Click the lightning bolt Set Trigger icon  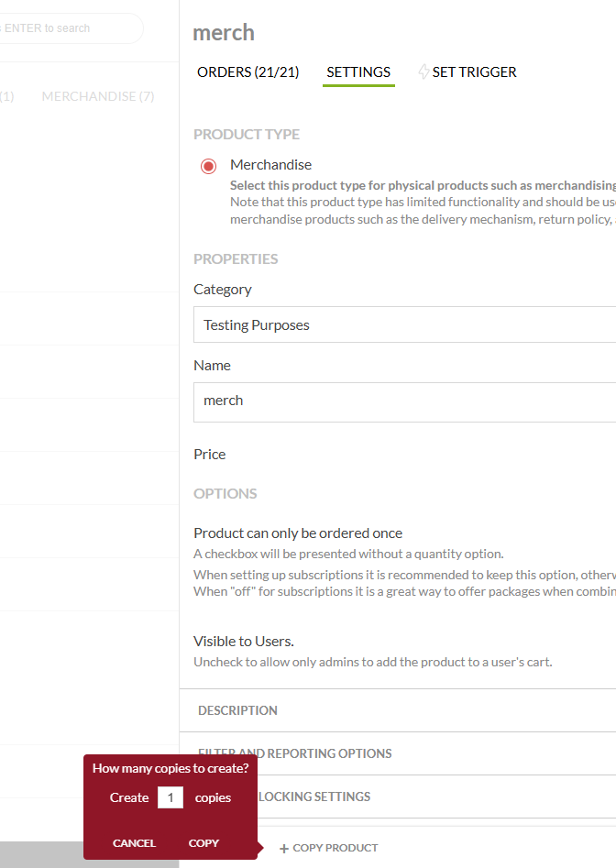tap(423, 71)
